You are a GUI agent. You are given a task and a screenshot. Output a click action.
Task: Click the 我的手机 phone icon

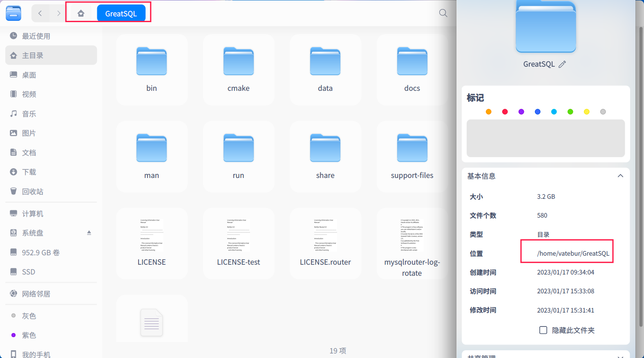click(x=13, y=354)
